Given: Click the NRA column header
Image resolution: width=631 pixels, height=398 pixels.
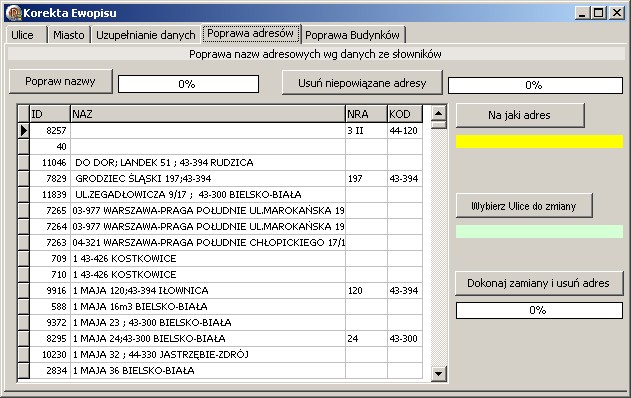Looking at the screenshot, I should pyautogui.click(x=366, y=114).
